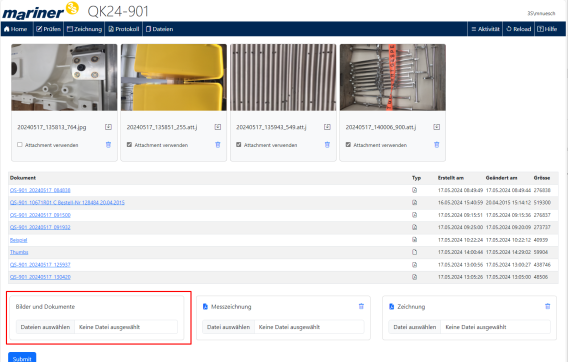Choose files under Bilder und Dokumente

[x=45, y=327]
